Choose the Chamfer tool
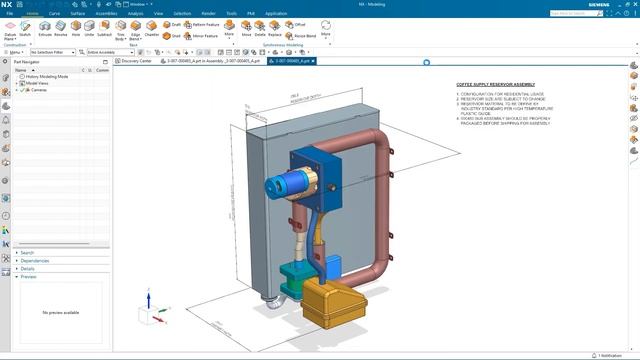This screenshot has height=360, width=640. 151,29
